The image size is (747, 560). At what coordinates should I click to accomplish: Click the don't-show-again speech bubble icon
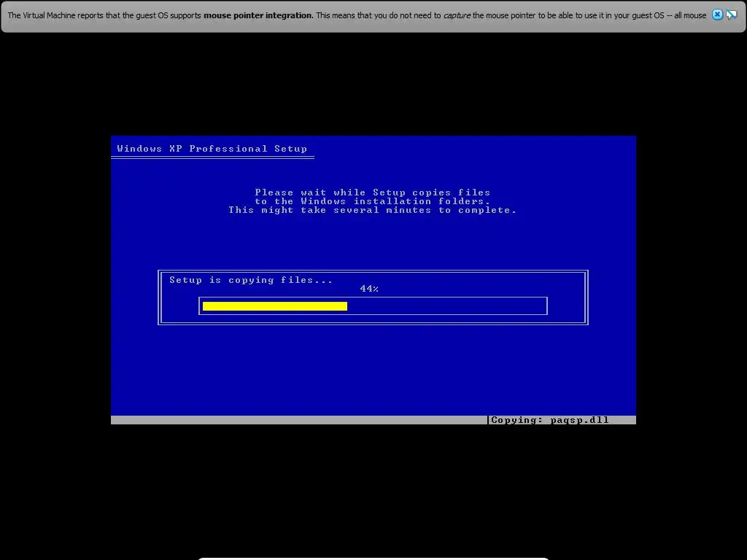731,15
